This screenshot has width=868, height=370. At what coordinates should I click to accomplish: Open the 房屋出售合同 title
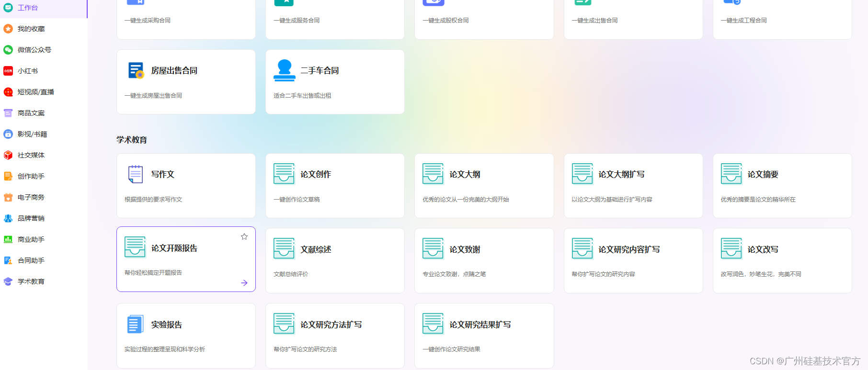tap(174, 70)
